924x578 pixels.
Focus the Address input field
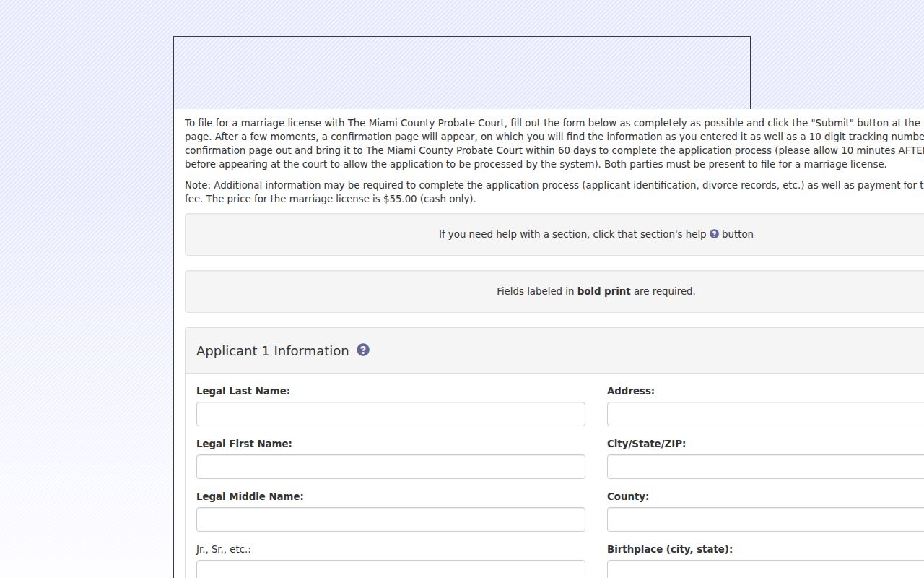pos(765,414)
